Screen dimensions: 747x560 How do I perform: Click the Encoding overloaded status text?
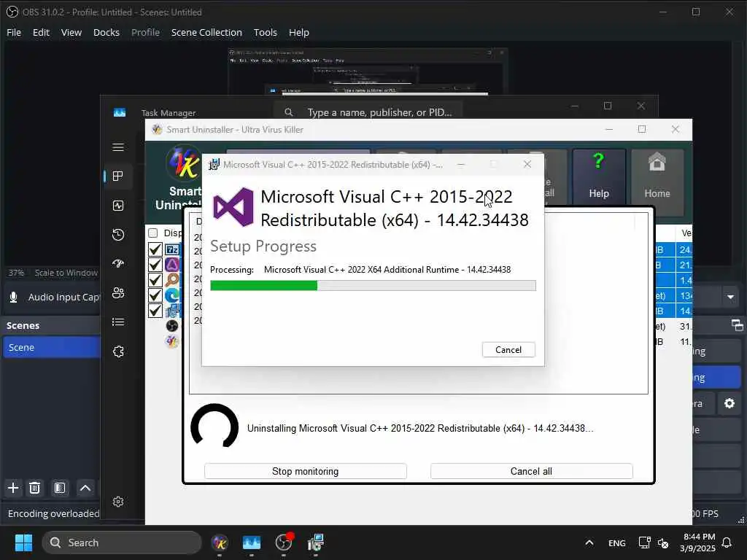[x=53, y=513]
